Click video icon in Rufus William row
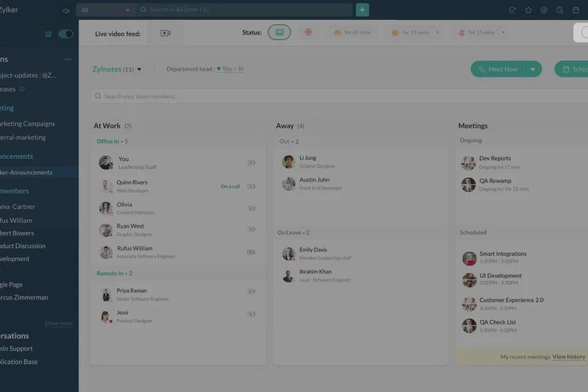Image resolution: width=588 pixels, height=392 pixels. click(x=251, y=252)
